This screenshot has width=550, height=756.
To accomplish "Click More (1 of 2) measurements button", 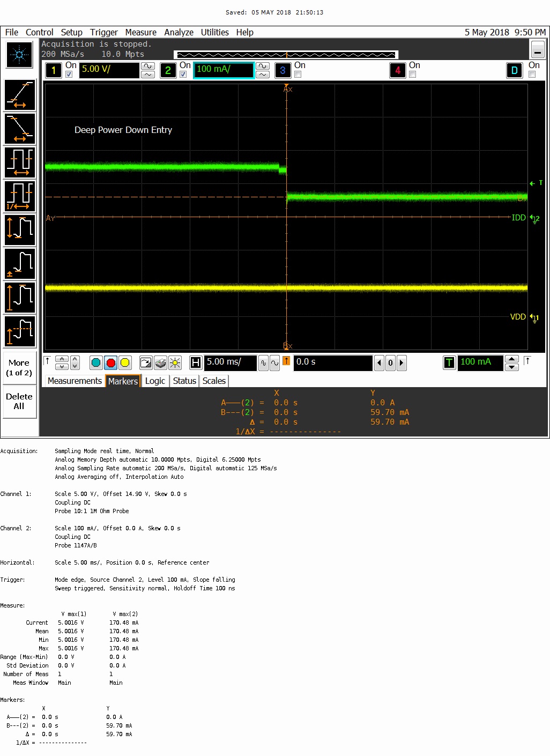I will click(x=19, y=368).
